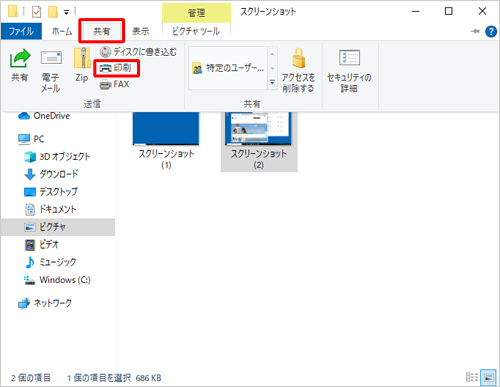Select PC in navigation pane
Screen dimensions: 500x387
tap(31, 139)
